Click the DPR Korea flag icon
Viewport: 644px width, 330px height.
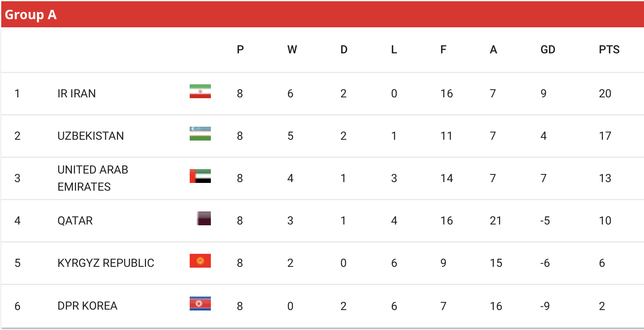200,304
